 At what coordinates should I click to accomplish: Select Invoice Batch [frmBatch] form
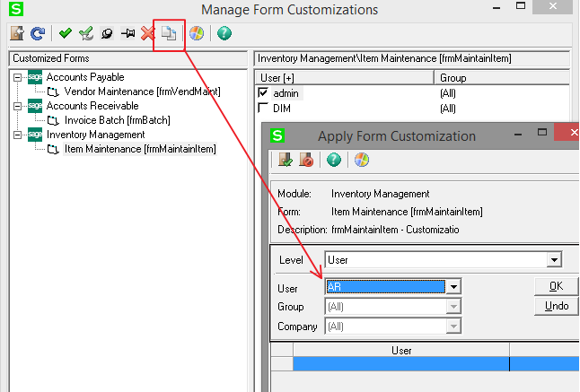coord(117,120)
